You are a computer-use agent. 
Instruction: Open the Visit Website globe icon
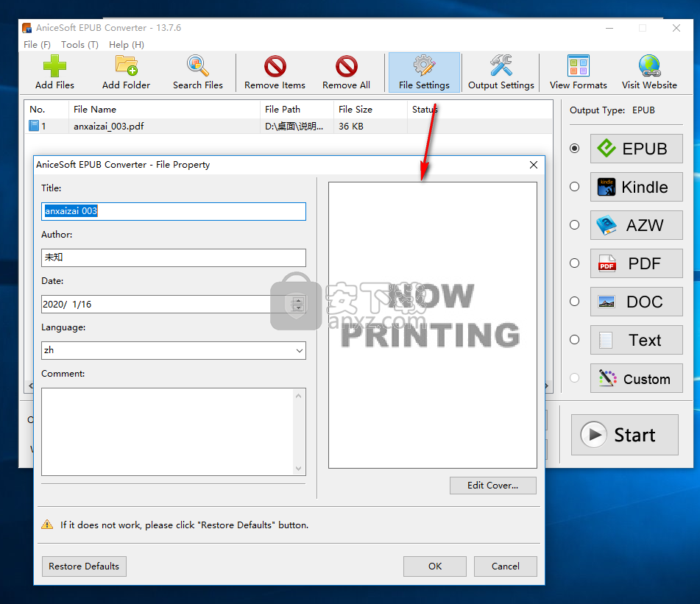point(649,65)
